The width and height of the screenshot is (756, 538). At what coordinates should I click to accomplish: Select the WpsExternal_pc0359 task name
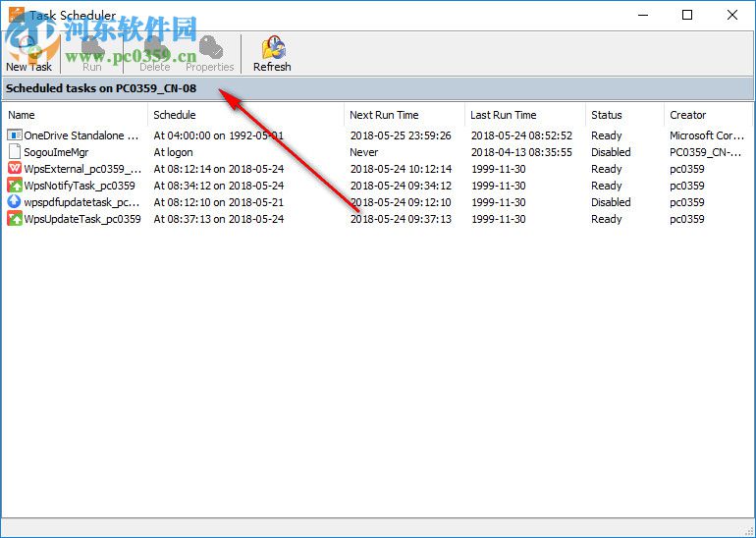tap(82, 169)
